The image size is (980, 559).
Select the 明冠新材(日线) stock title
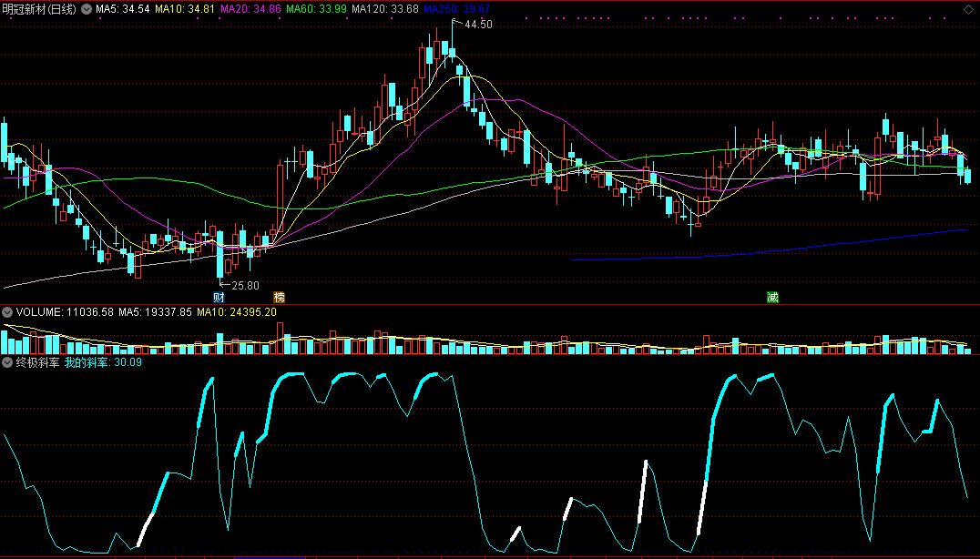pyautogui.click(x=39, y=9)
